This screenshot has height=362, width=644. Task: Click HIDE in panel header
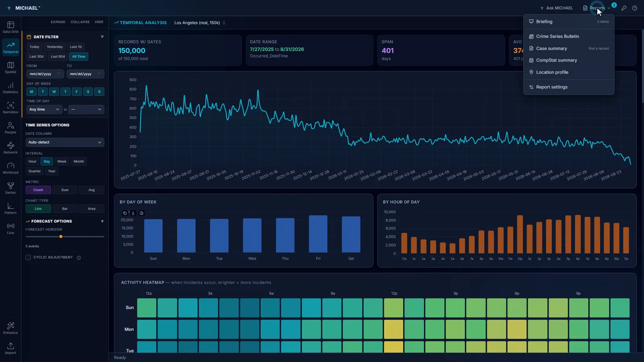pos(99,22)
